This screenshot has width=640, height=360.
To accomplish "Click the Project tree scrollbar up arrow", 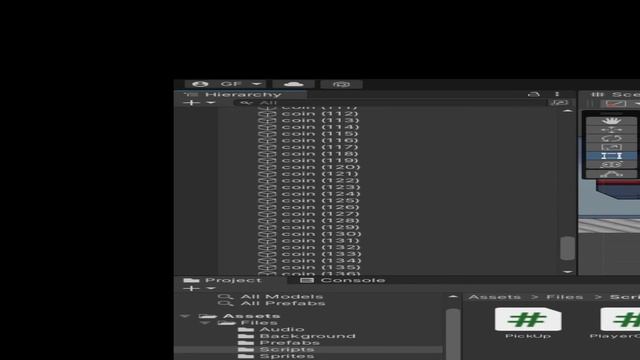I will click(x=453, y=297).
